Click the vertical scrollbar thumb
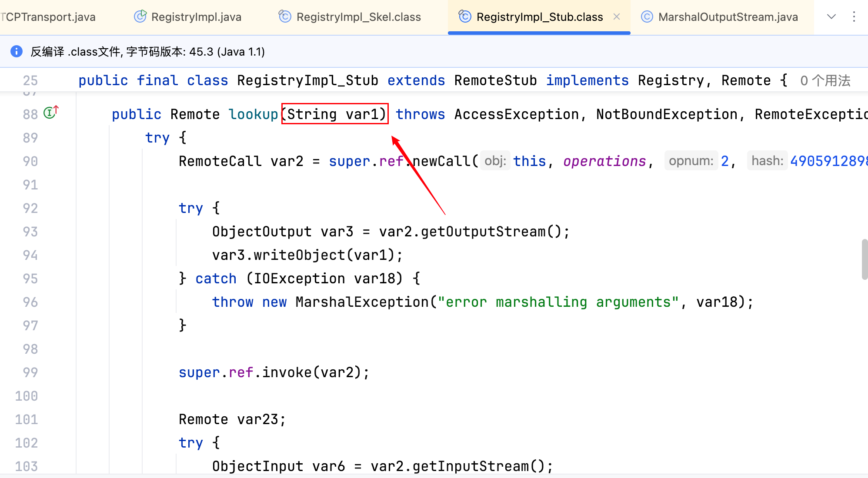This screenshot has width=868, height=478. [865, 259]
